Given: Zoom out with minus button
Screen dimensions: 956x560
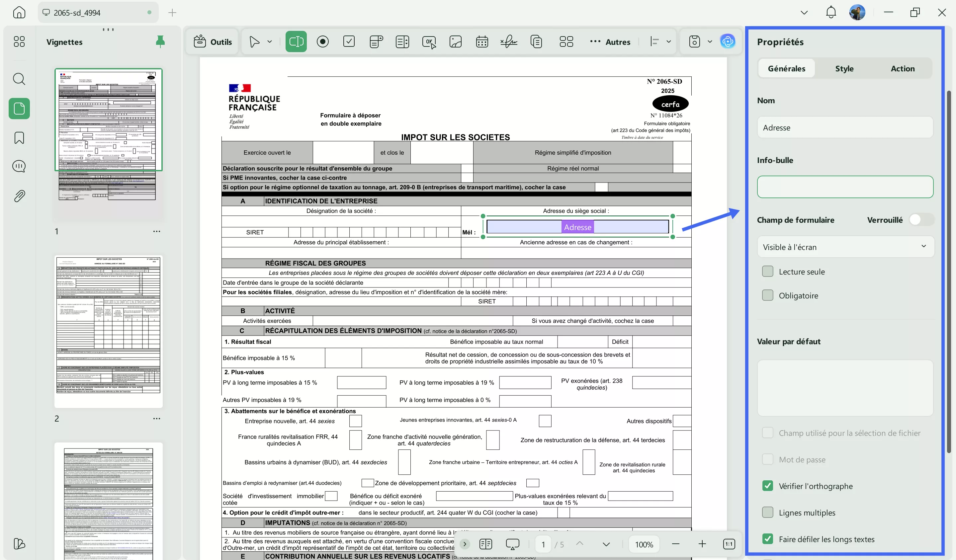Looking at the screenshot, I should [x=675, y=544].
